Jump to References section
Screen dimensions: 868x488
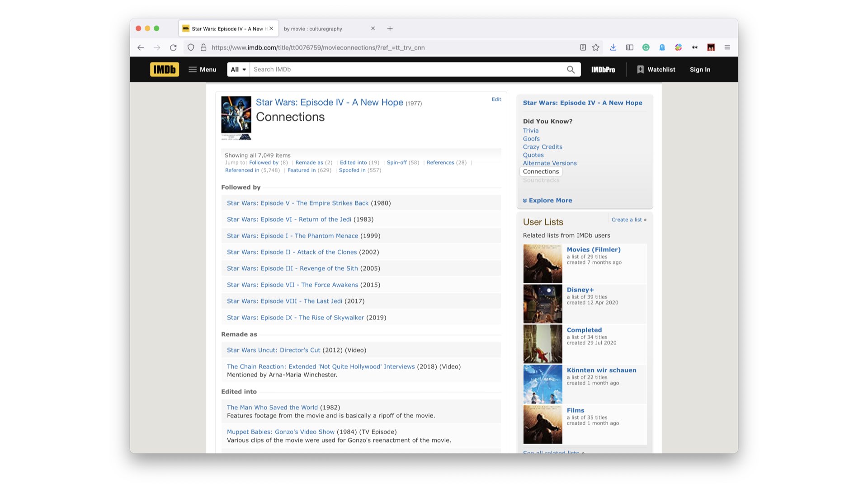[x=440, y=163]
